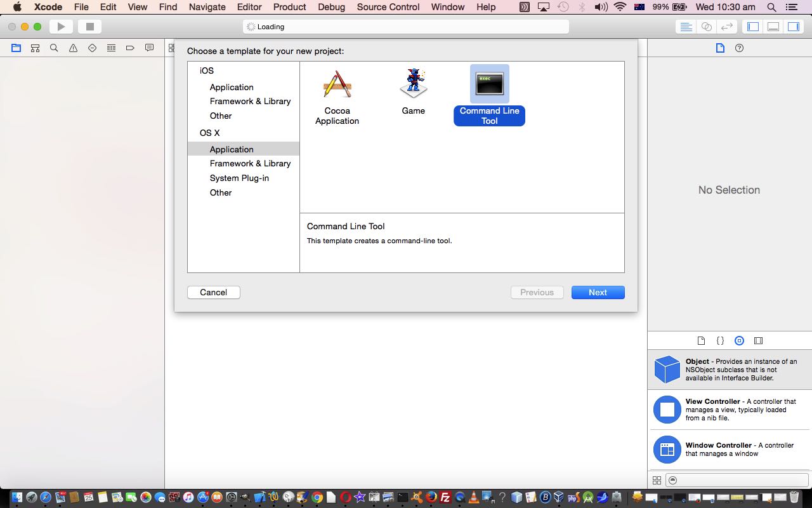Show the Media library icon
The width and height of the screenshot is (812, 508).
click(x=758, y=340)
